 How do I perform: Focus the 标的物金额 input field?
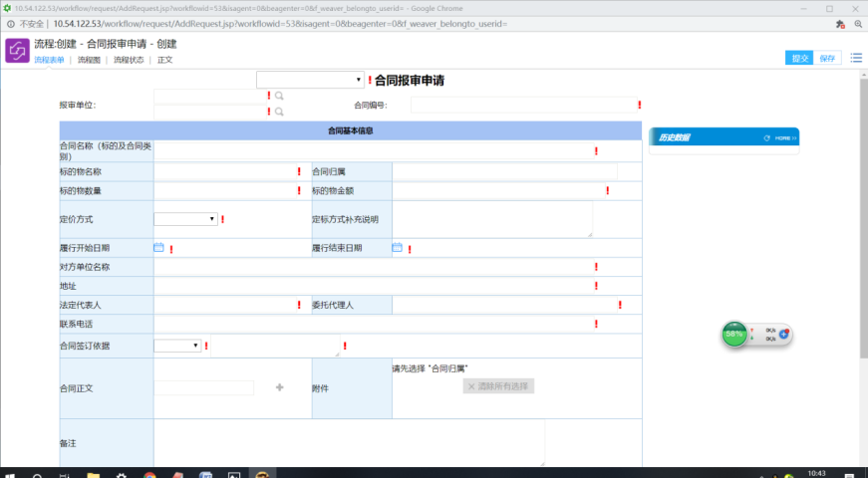498,190
